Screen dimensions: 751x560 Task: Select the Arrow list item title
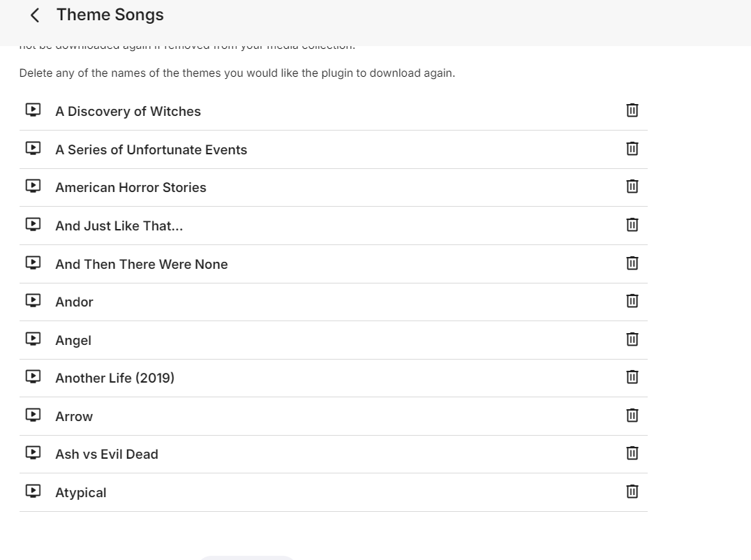[x=74, y=416]
